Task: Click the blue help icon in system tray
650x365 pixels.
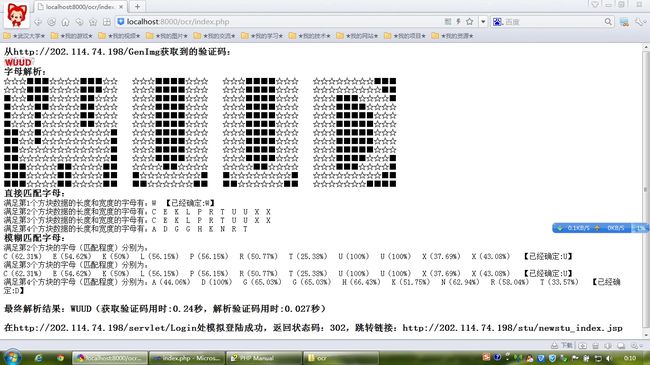Action: click(x=497, y=358)
